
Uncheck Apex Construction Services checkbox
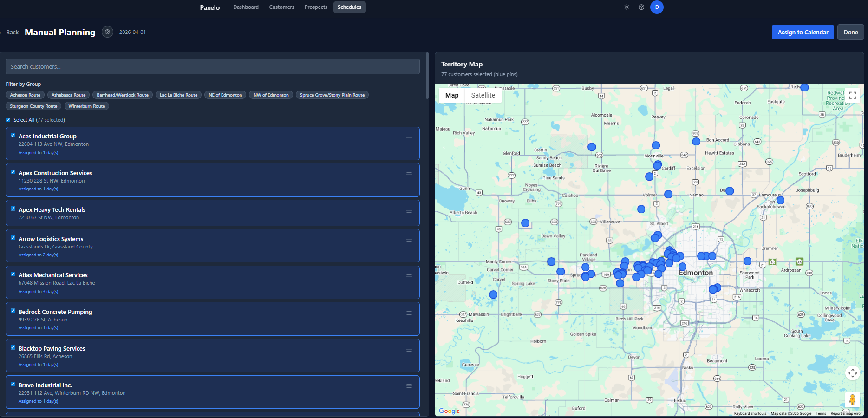pos(13,172)
